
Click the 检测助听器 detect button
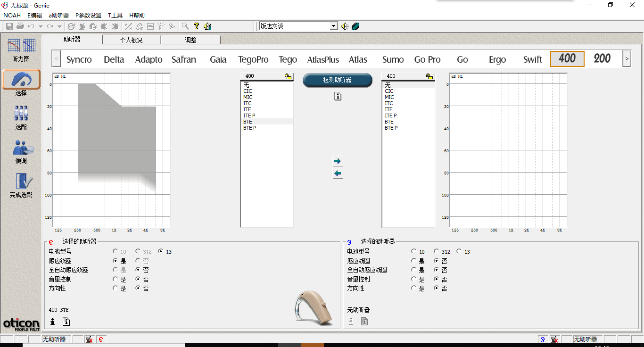(338, 80)
